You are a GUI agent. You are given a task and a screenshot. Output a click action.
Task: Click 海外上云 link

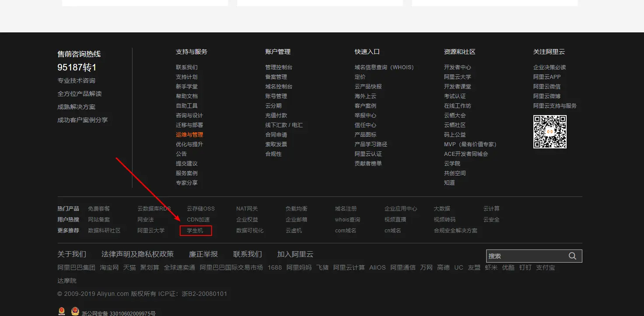click(366, 96)
